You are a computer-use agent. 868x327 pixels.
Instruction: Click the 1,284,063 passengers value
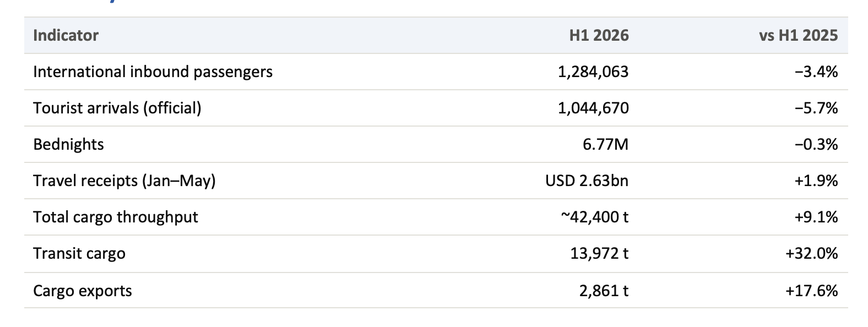pos(593,72)
